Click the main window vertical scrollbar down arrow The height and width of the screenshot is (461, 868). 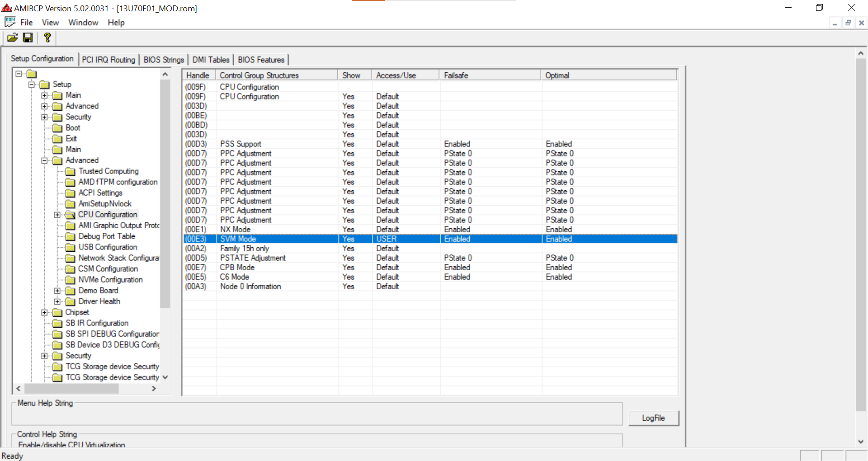861,442
